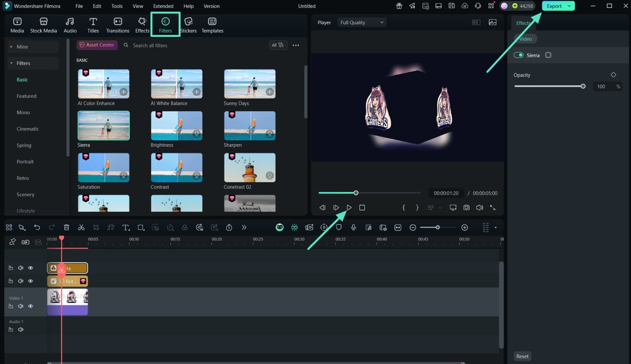
Task: Click the Redo icon in timeline toolbar
Action: pos(51,227)
